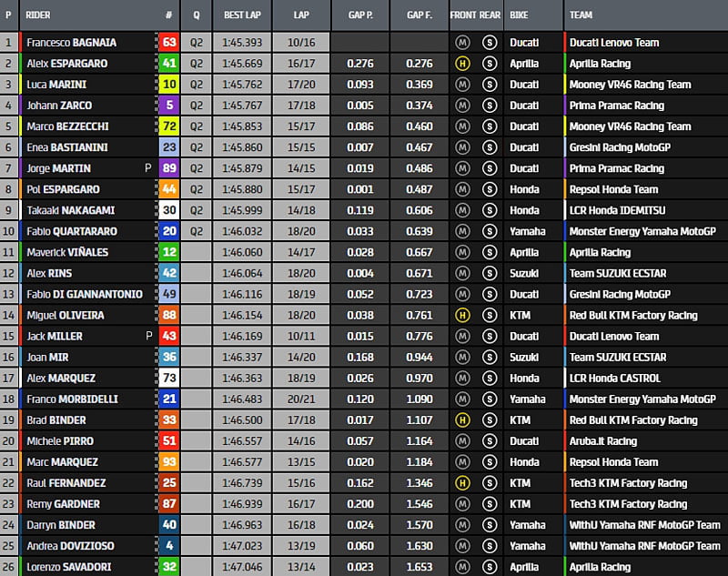The height and width of the screenshot is (576, 728).
Task: Select Brad Binder's yellow H front tyre icon
Action: 462,420
